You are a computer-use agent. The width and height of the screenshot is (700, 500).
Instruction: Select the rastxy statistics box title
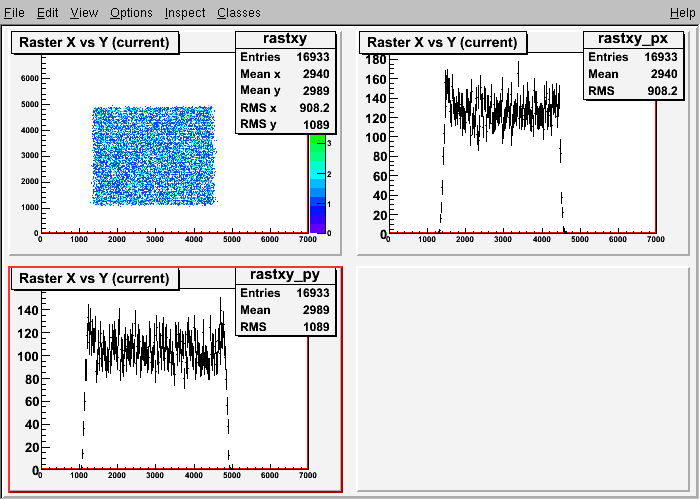(285, 39)
